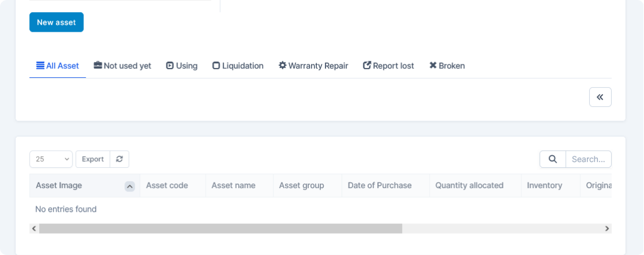Screen dimensions: 644x255
Task: Click the New asset button
Action: (56, 22)
